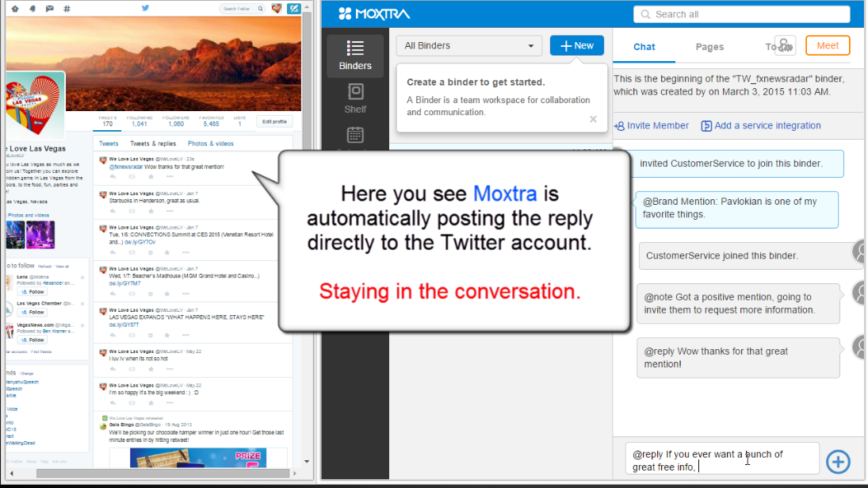Follow the VegasNews.com account
The width and height of the screenshot is (868, 488).
(x=33, y=340)
